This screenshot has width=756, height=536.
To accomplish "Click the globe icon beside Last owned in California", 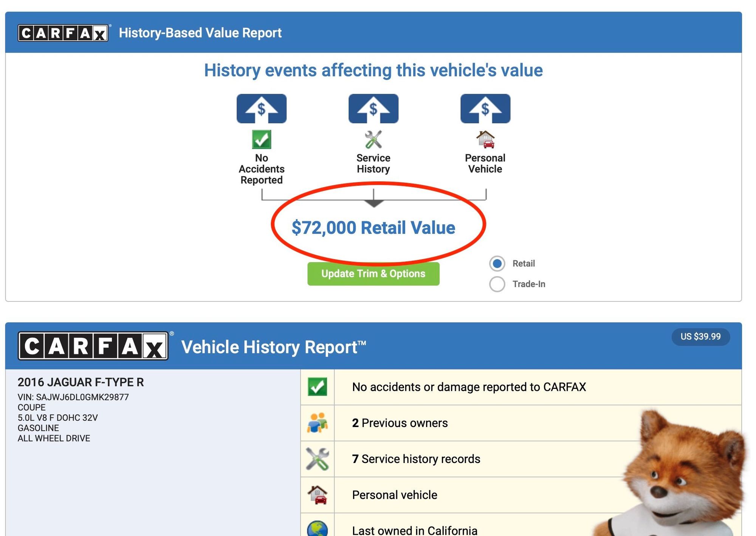I will pos(317,528).
